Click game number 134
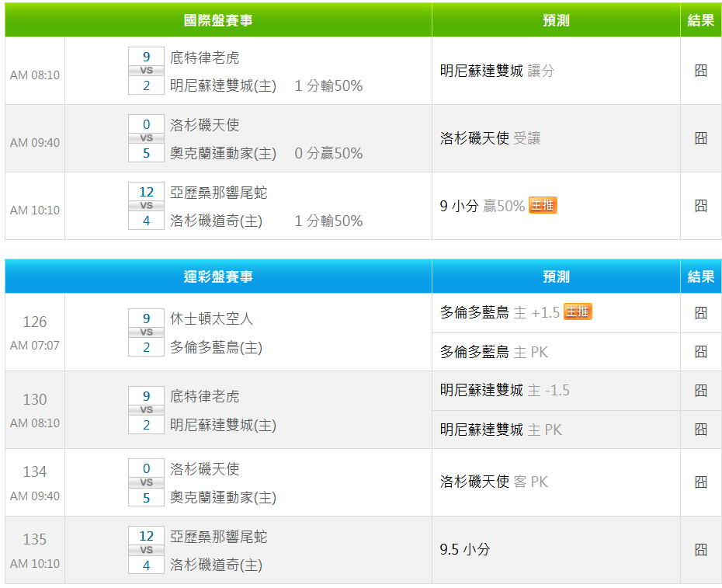Screen dimensions: 722x588 [35, 471]
